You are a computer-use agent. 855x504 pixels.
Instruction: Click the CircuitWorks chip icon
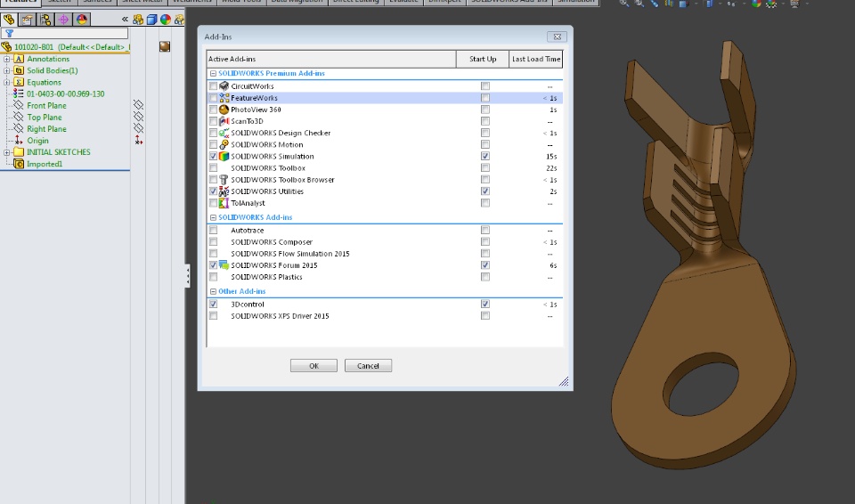pyautogui.click(x=224, y=86)
